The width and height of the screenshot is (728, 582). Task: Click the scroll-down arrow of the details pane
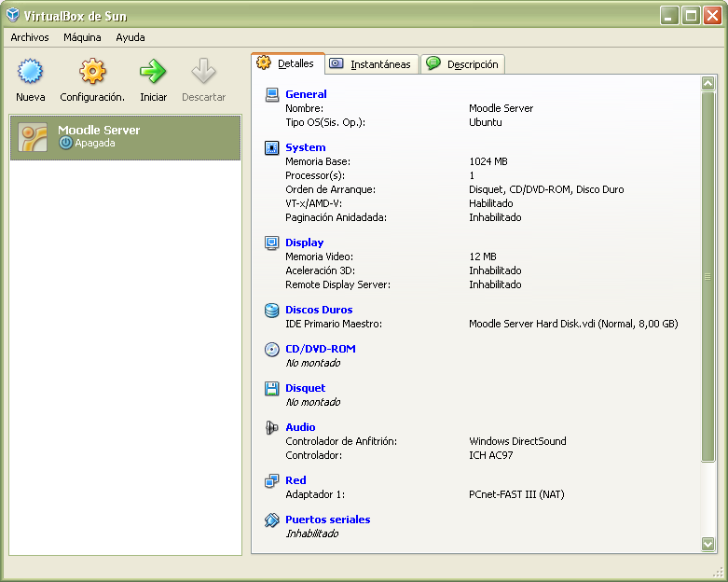pyautogui.click(x=707, y=544)
